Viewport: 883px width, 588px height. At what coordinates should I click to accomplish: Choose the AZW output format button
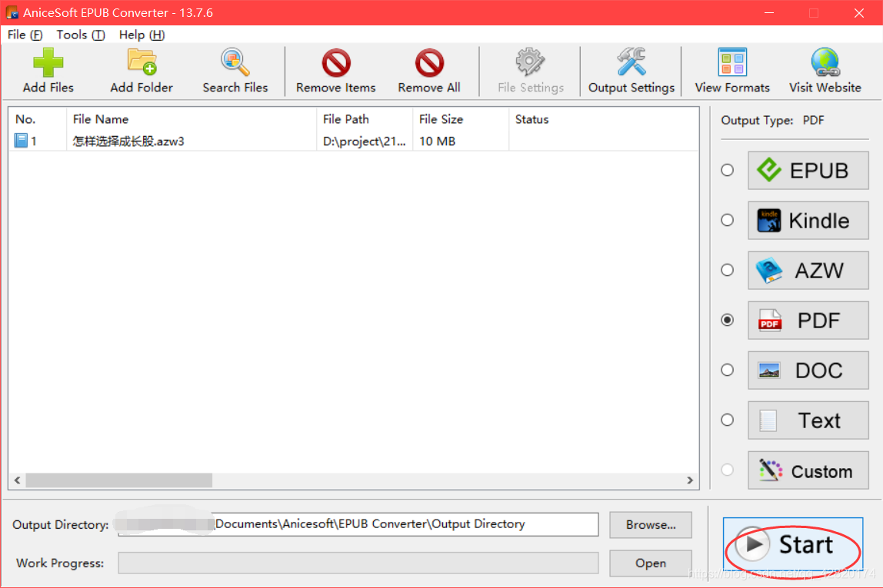(808, 271)
